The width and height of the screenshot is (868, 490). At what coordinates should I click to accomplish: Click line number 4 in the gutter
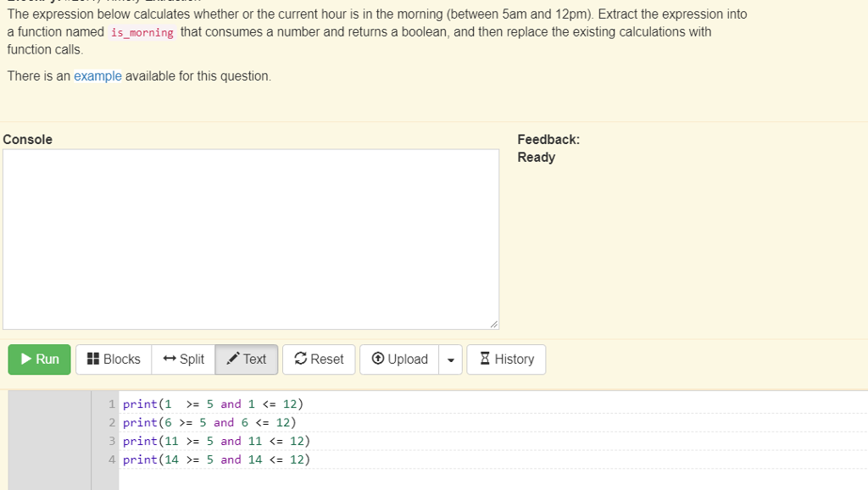[x=112, y=459]
